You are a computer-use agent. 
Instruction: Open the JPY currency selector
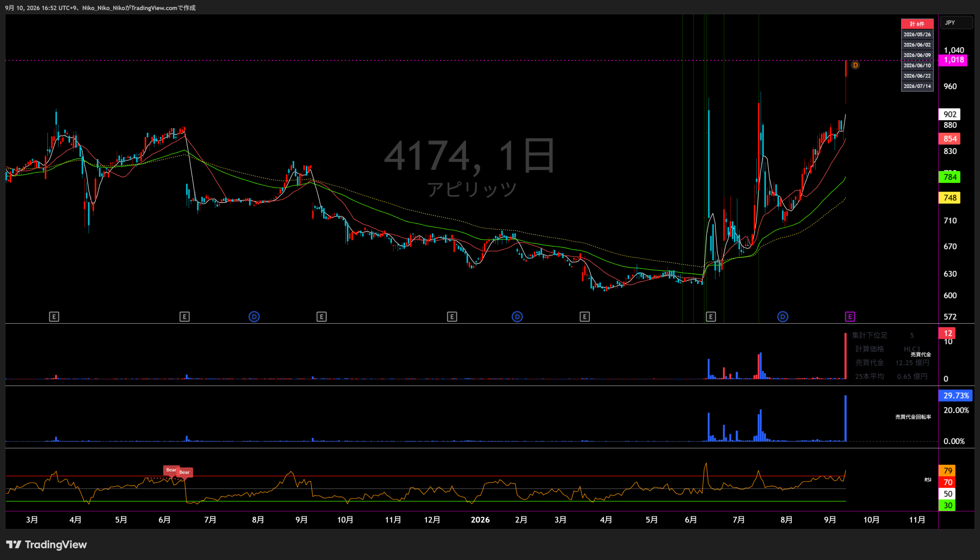click(956, 23)
